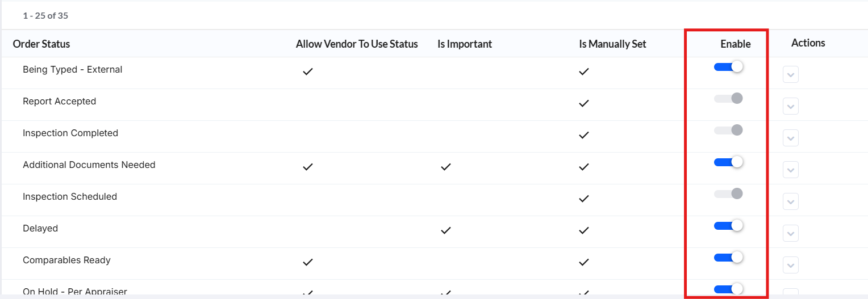Image resolution: width=868 pixels, height=299 pixels.
Task: Enable the Report Accepted status toggle
Action: coord(728,99)
